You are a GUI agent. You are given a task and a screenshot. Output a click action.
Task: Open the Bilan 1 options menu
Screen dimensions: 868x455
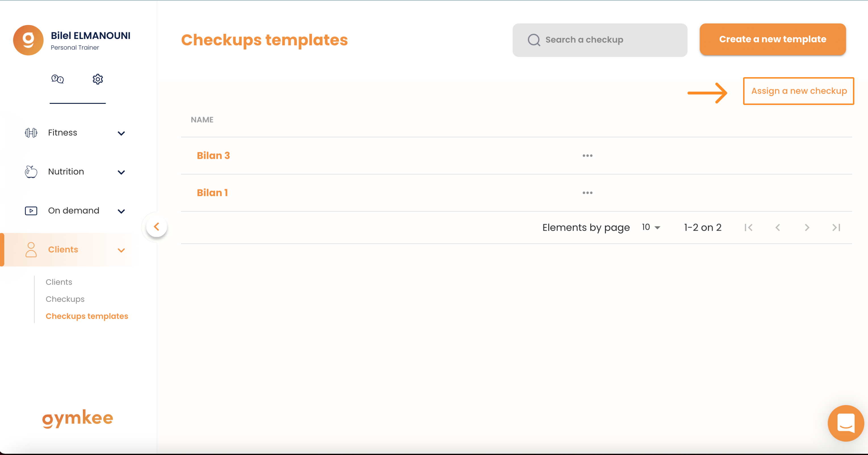587,193
